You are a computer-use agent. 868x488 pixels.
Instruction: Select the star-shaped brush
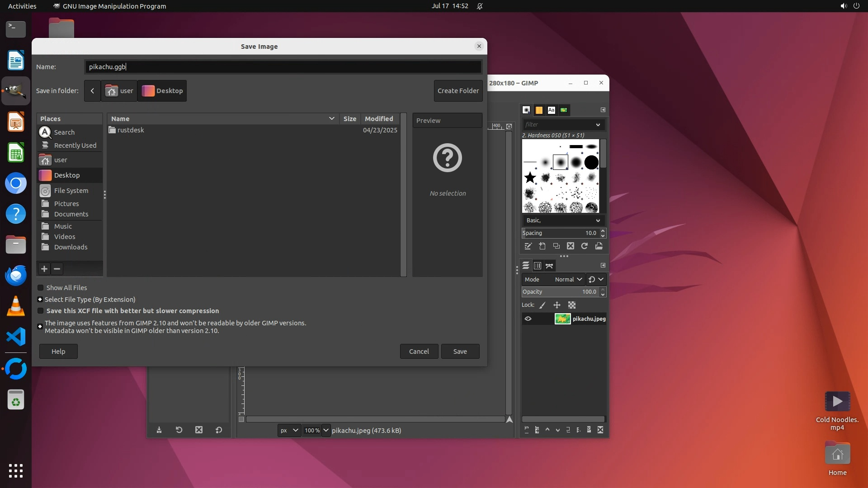coord(530,178)
